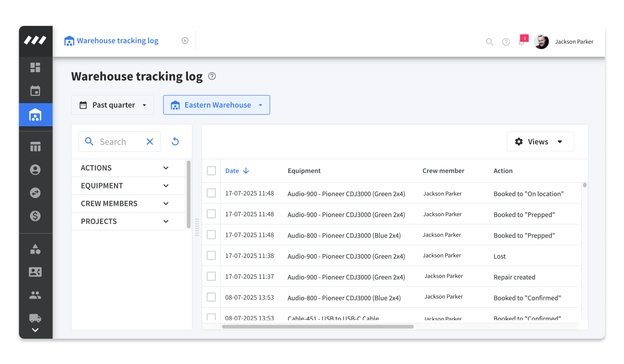
Task: Open global search magnifier in header
Action: click(490, 42)
